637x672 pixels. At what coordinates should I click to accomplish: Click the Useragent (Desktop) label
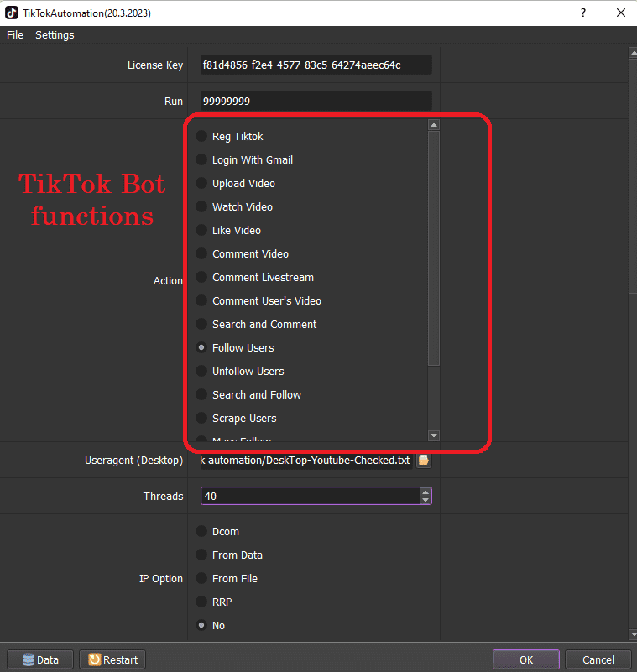click(133, 461)
